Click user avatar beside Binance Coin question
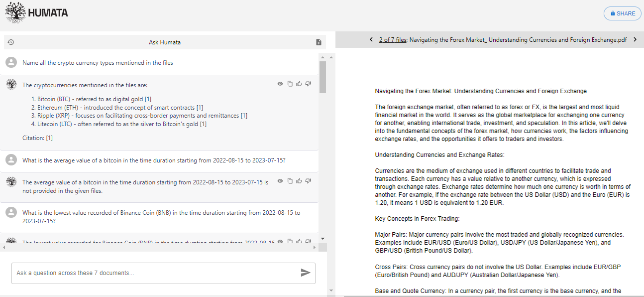The image size is (644, 297). pyautogui.click(x=11, y=212)
